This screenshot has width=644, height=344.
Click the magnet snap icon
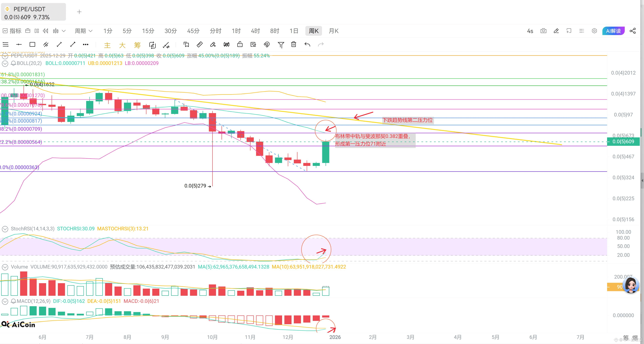pyautogui.click(x=267, y=45)
